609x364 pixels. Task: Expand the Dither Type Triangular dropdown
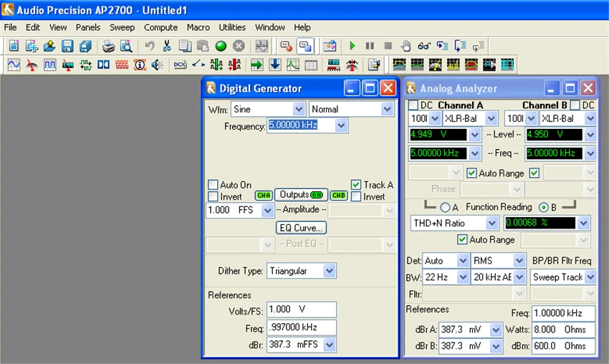point(329,271)
